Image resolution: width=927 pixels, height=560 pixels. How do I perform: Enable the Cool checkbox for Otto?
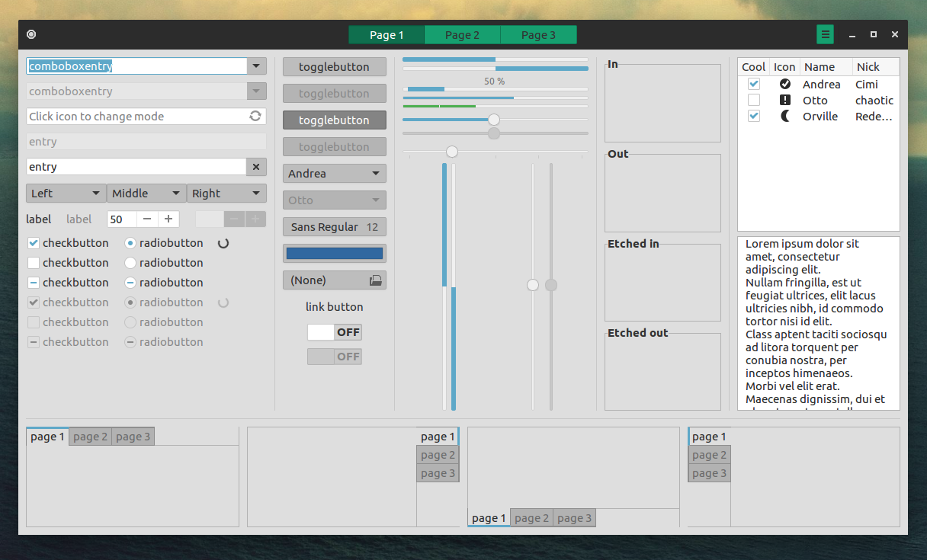(x=753, y=100)
